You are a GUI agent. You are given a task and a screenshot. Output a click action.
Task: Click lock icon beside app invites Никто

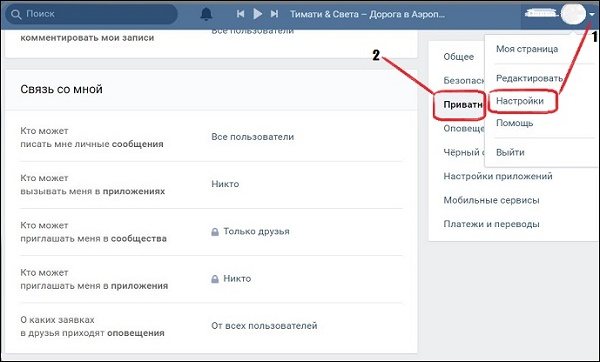[x=215, y=279]
